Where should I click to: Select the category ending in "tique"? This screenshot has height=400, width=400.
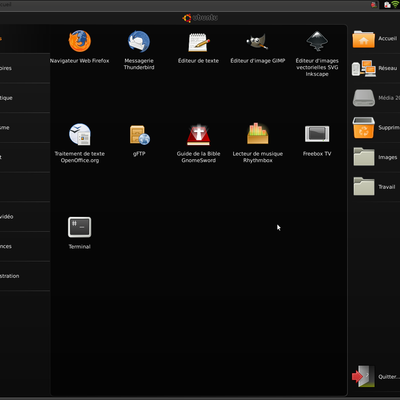coord(25,98)
